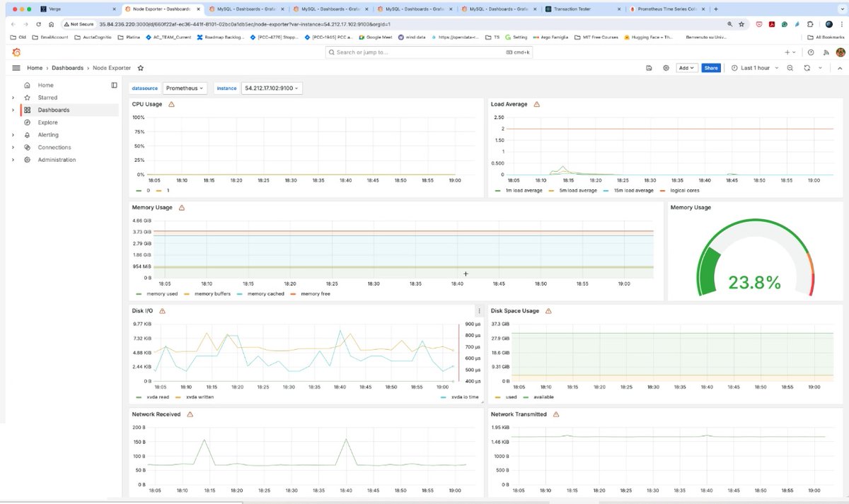This screenshot has height=504, width=849.
Task: Bookmark this page with the address bar star
Action: (741, 23)
